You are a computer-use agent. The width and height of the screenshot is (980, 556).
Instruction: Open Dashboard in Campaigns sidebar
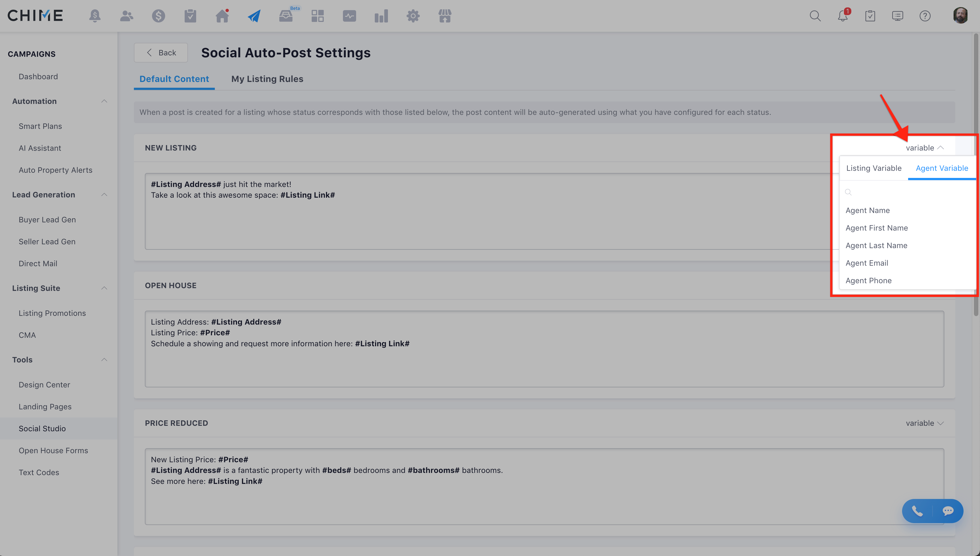38,77
